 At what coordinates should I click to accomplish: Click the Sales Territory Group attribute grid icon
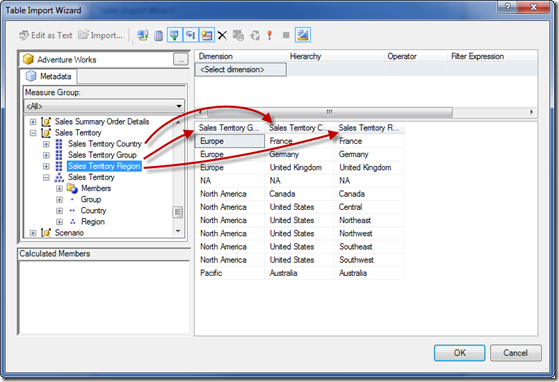pyautogui.click(x=59, y=155)
